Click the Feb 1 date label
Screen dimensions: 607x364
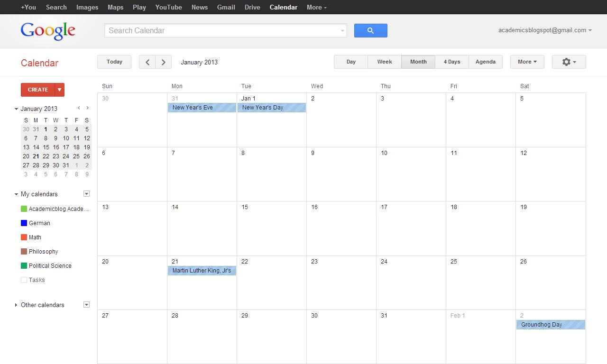(458, 316)
